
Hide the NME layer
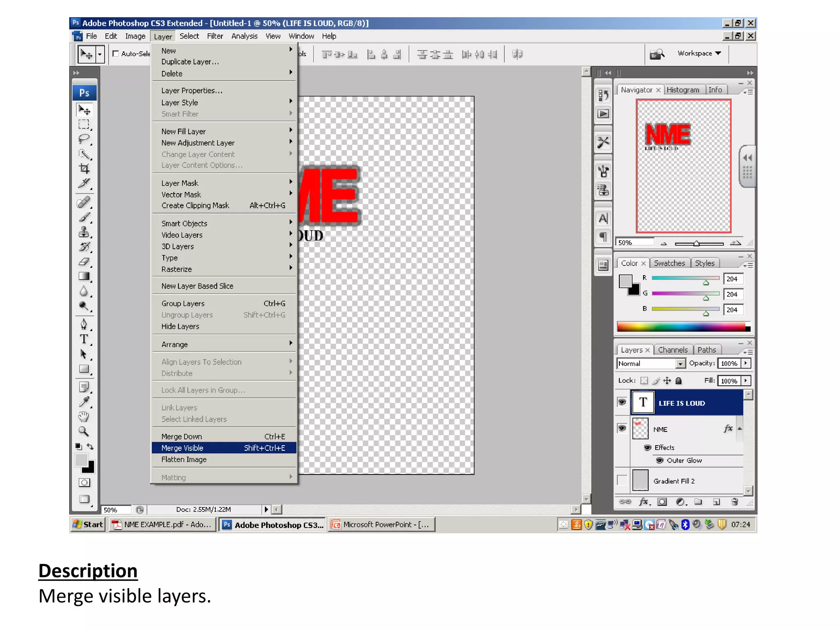point(622,428)
